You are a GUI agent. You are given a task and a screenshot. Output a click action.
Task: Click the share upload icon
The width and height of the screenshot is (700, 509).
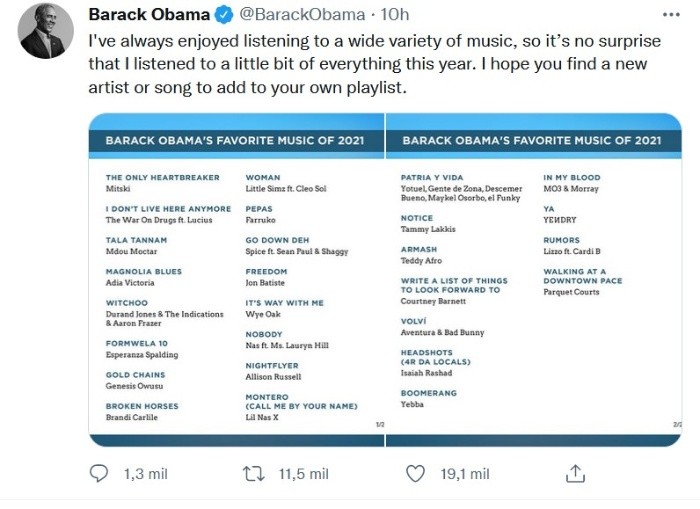pyautogui.click(x=575, y=472)
